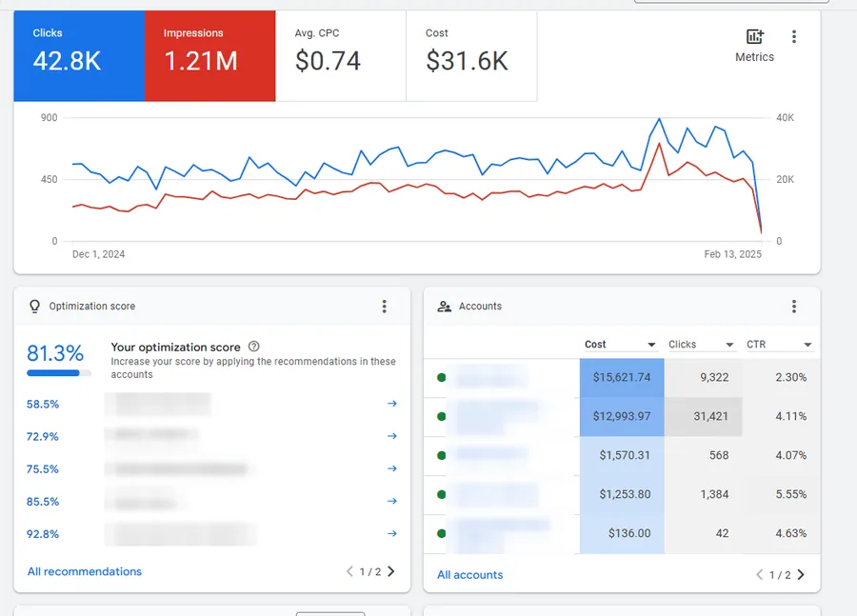The image size is (857, 616).
Task: Select the Impressions 1.21M metric tile
Action: pos(210,56)
